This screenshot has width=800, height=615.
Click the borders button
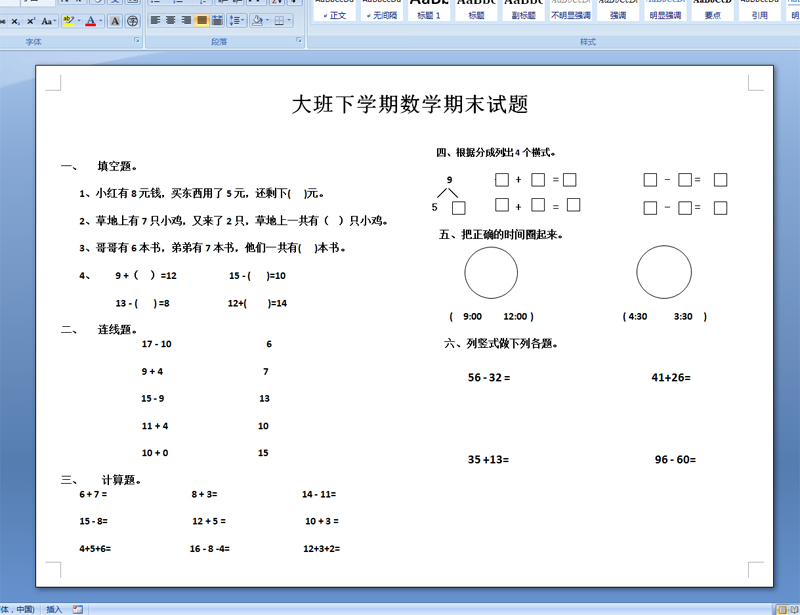[x=279, y=20]
